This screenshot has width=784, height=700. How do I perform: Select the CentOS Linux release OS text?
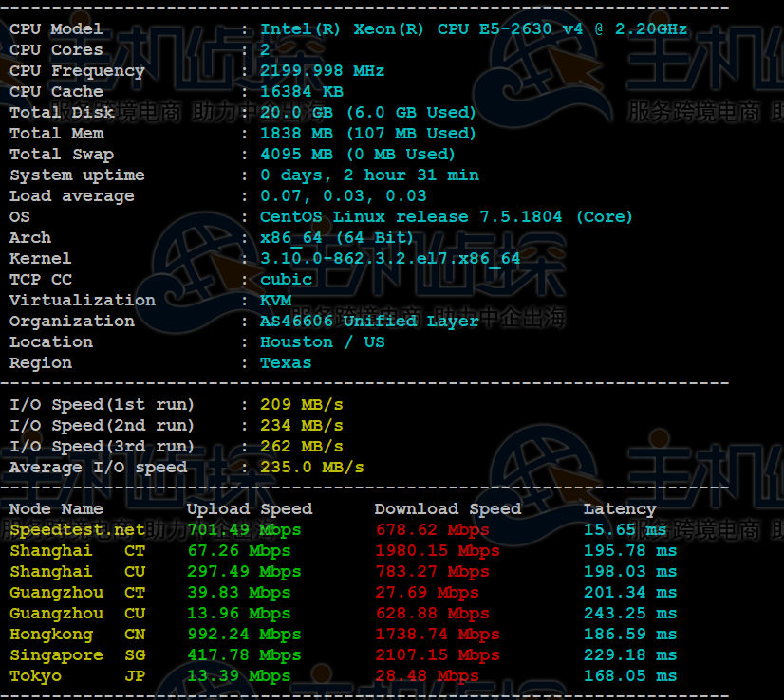446,217
